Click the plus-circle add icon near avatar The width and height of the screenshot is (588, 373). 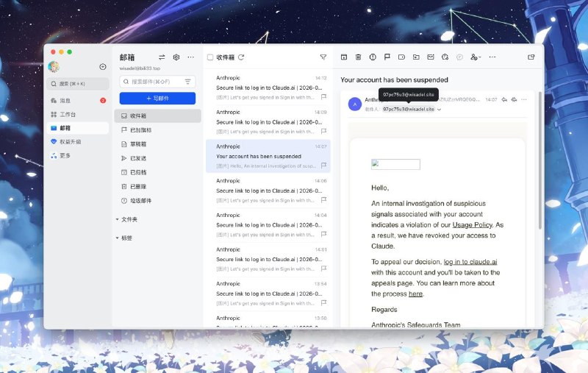102,67
